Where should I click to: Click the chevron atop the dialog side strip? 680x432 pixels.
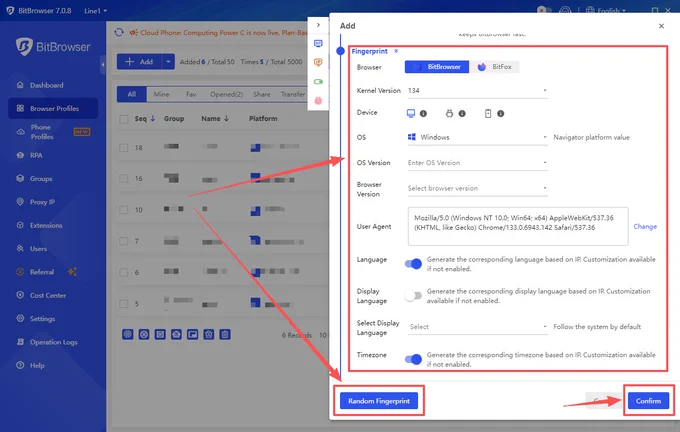pyautogui.click(x=318, y=25)
